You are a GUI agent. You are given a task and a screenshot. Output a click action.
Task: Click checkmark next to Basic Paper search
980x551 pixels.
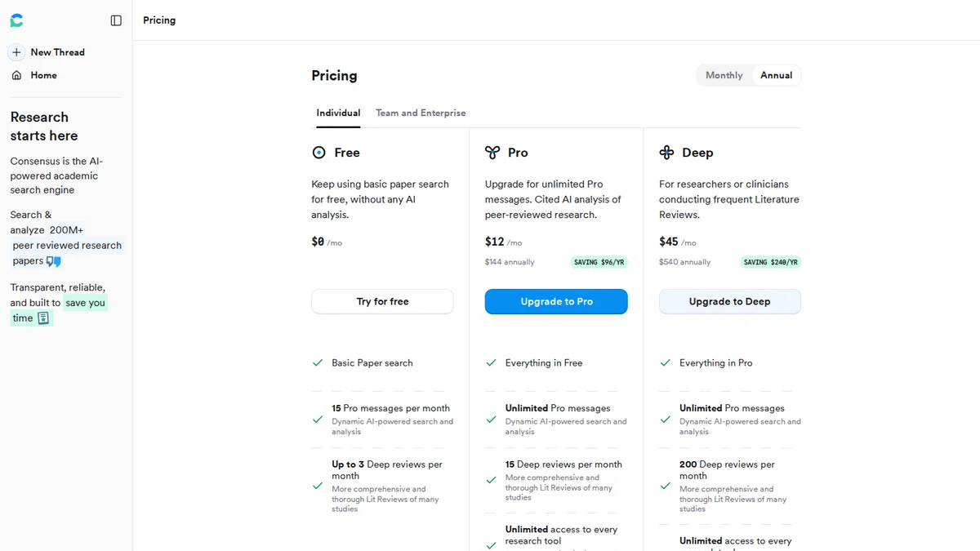click(x=318, y=363)
